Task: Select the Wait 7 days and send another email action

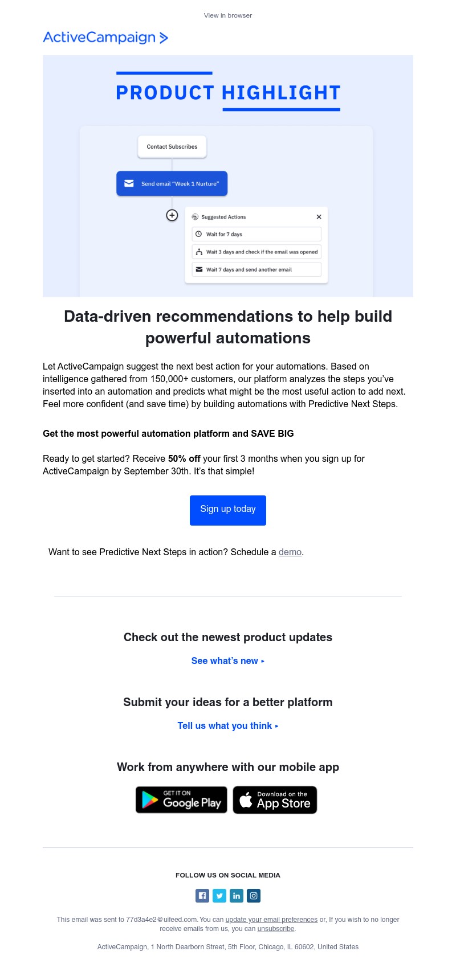Action: pos(255,269)
